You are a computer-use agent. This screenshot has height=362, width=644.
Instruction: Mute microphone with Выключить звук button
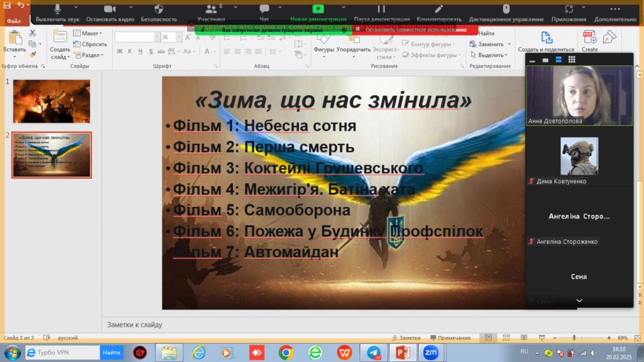point(57,13)
